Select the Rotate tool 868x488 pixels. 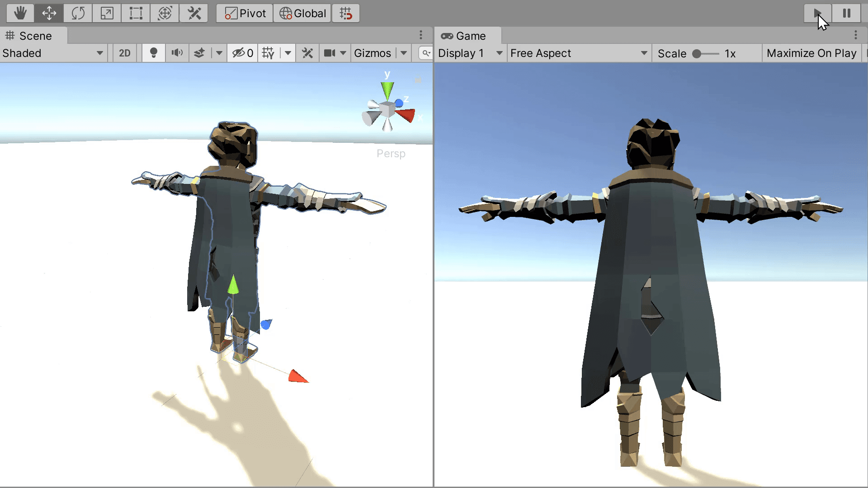pyautogui.click(x=78, y=13)
